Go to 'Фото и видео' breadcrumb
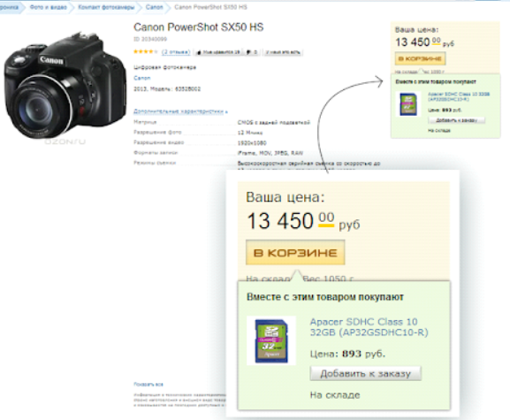This screenshot has width=510, height=420. (48, 7)
